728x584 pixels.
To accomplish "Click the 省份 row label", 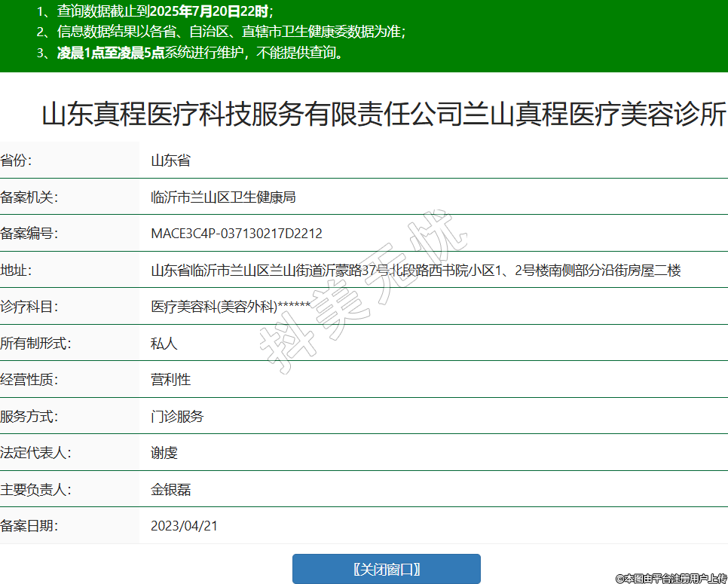I will (17, 161).
